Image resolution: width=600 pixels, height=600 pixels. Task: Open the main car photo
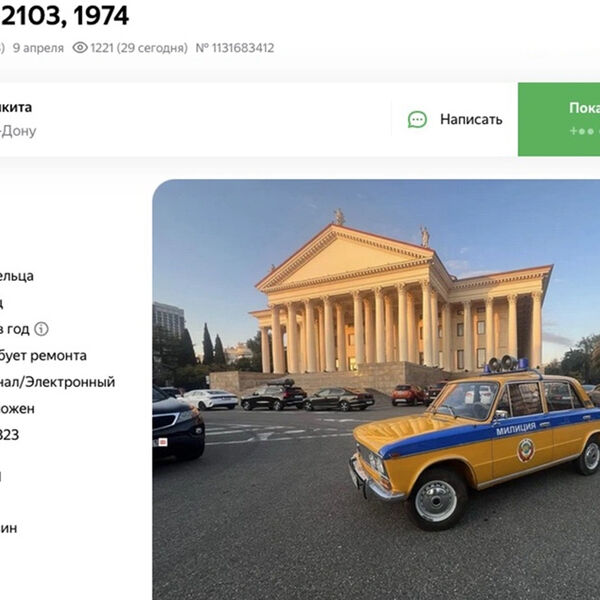pyautogui.click(x=376, y=390)
